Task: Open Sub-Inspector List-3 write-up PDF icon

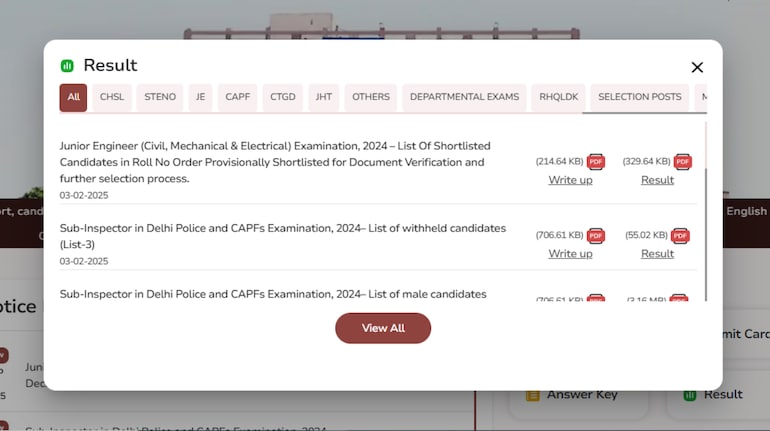Action: click(596, 235)
